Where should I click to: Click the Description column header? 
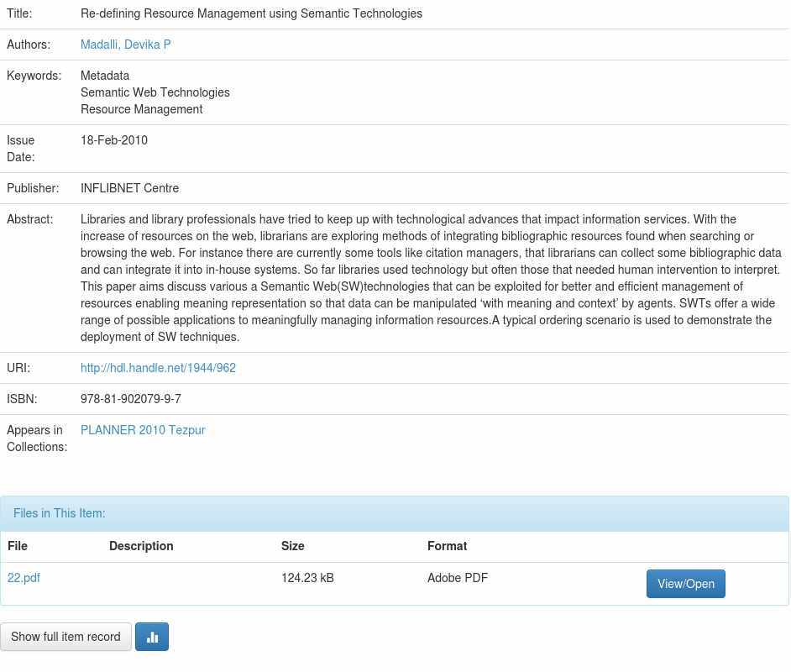(141, 546)
